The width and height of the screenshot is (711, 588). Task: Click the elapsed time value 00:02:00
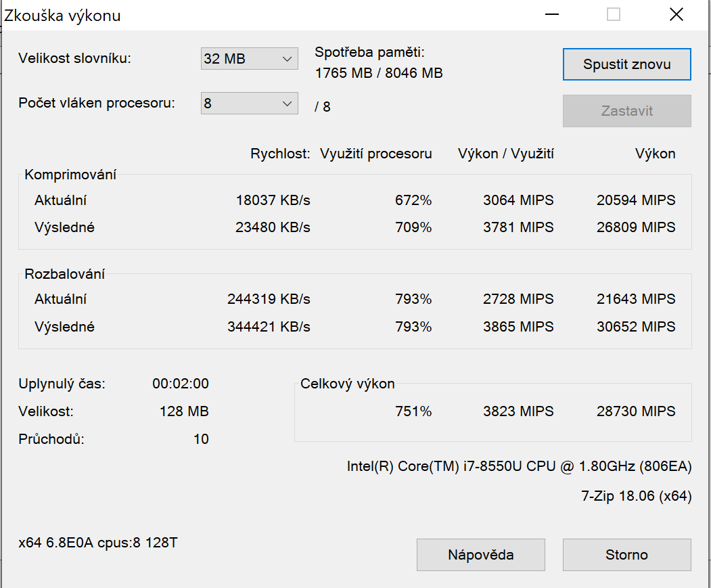(x=180, y=384)
